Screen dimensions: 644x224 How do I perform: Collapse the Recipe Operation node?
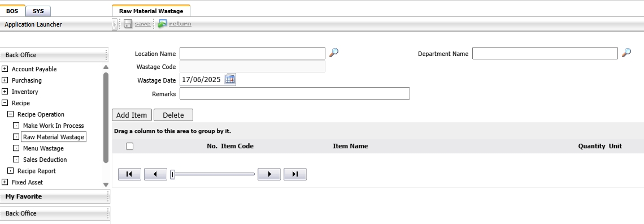11,114
